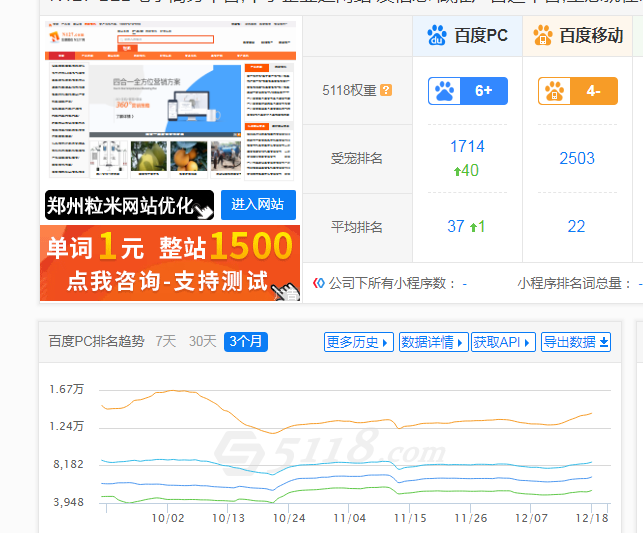Click the 受宠排名 row label

tap(356, 158)
